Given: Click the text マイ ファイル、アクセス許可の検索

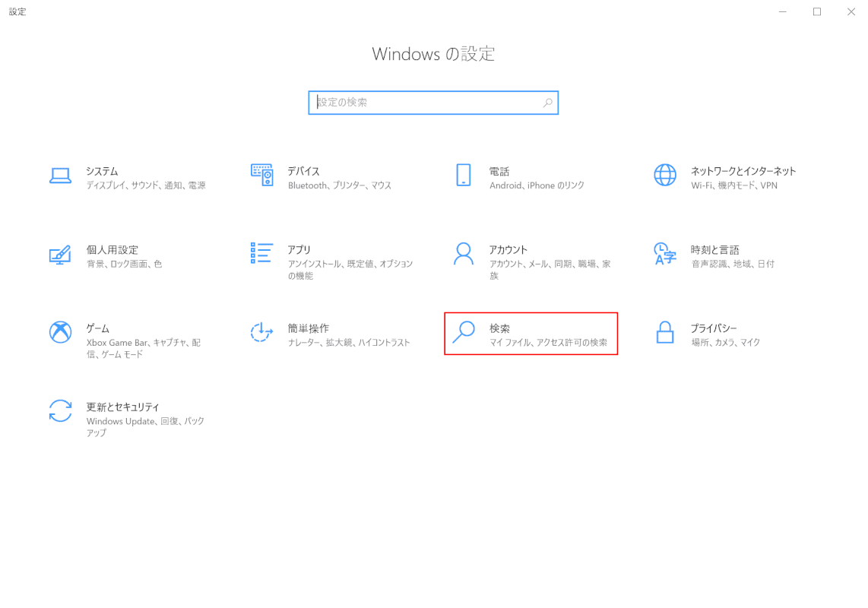Looking at the screenshot, I should (548, 343).
